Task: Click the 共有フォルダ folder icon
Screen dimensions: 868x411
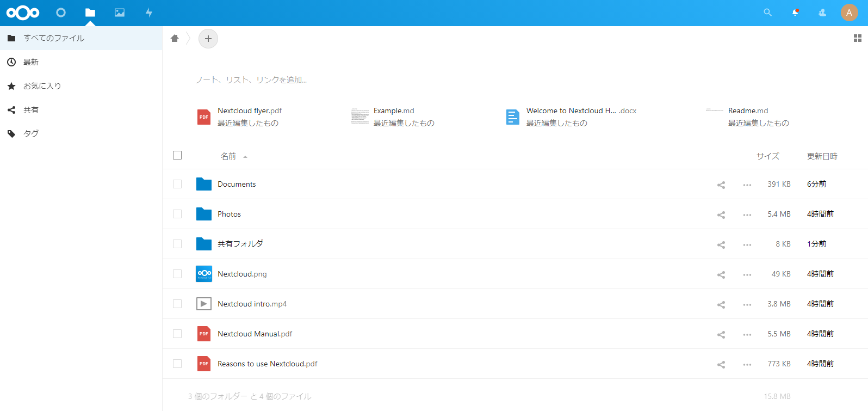Action: [x=204, y=244]
